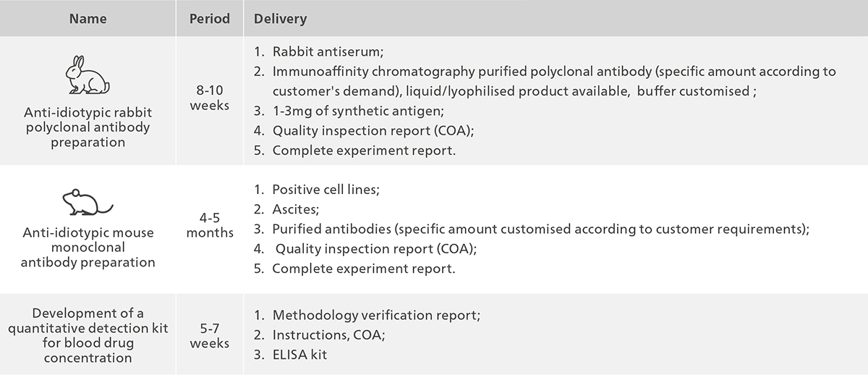Click the ELISA kit list item
868x375 pixels.
pyautogui.click(x=294, y=355)
